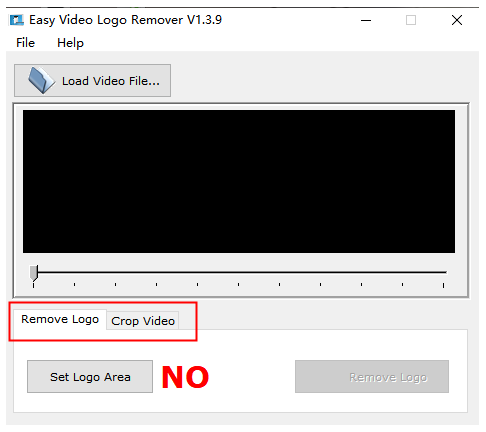
Task: Maximize the application window
Action: coord(411,20)
